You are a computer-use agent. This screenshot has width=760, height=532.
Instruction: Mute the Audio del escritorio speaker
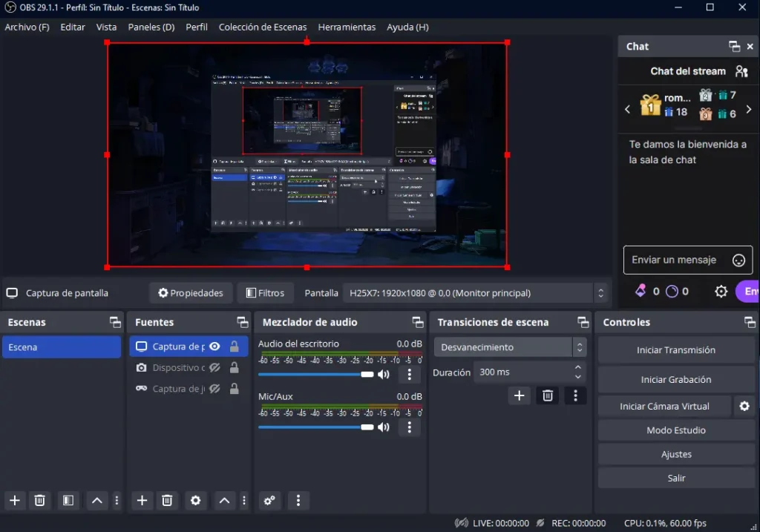point(384,375)
